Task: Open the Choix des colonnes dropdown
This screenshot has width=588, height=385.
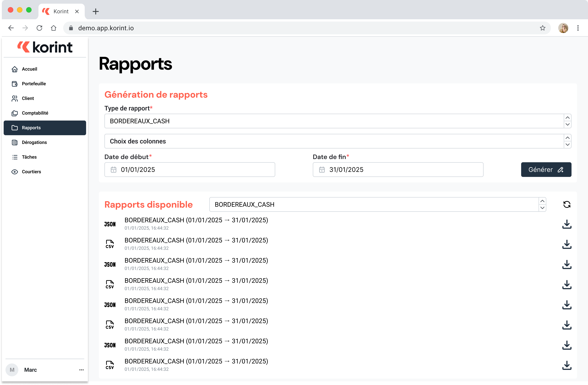Action: click(338, 141)
